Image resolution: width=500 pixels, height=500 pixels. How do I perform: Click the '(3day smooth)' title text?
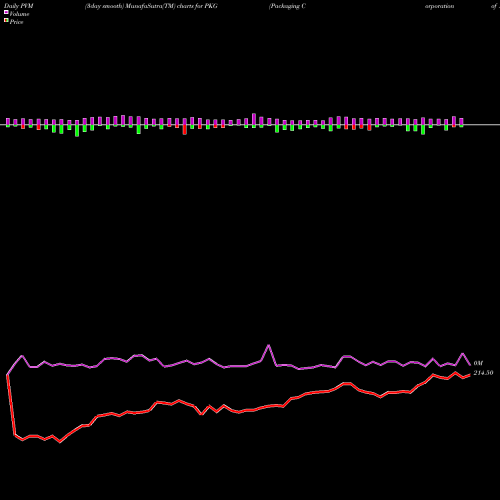(x=104, y=6)
